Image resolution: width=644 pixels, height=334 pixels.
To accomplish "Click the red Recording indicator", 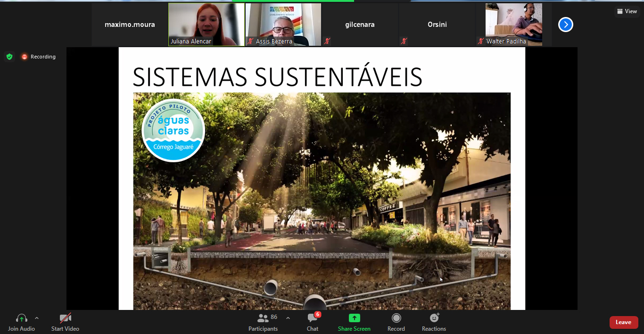I will click(x=39, y=57).
